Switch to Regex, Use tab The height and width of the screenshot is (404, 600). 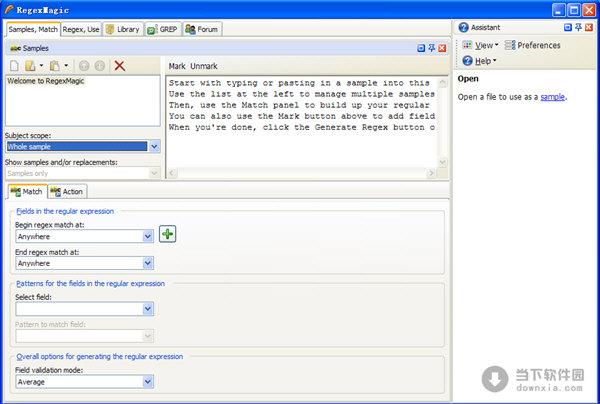point(81,29)
